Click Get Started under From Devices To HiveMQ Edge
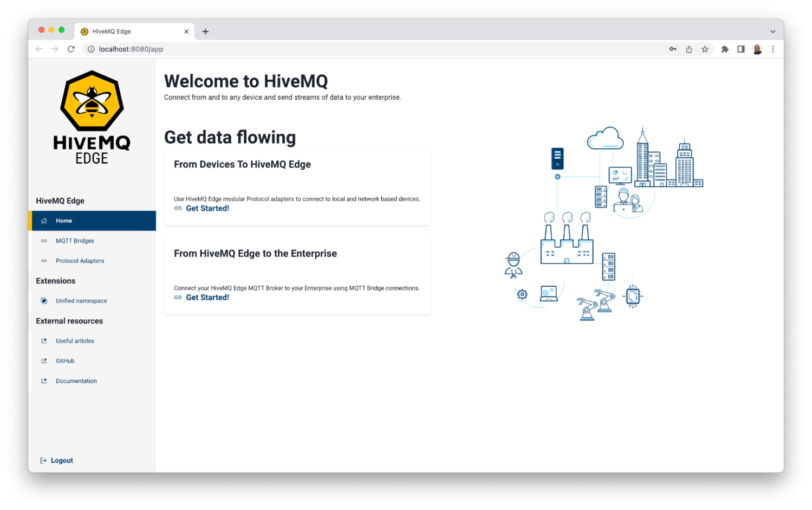 click(207, 208)
